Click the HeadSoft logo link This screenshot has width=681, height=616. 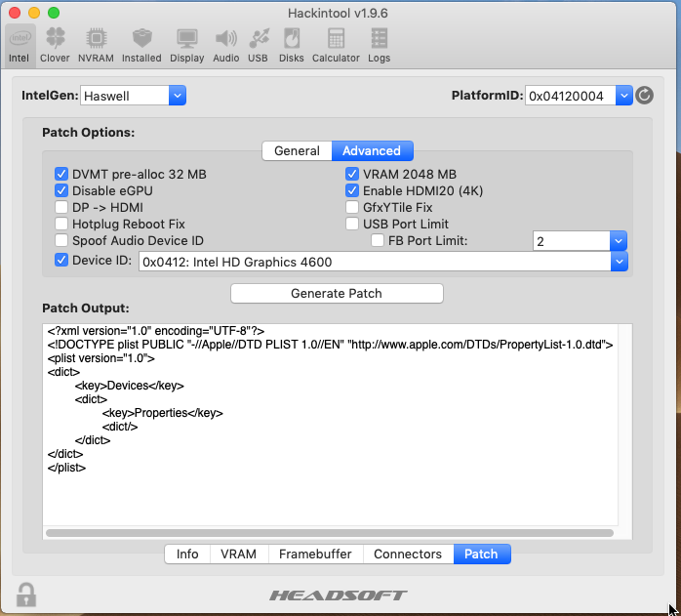(339, 595)
